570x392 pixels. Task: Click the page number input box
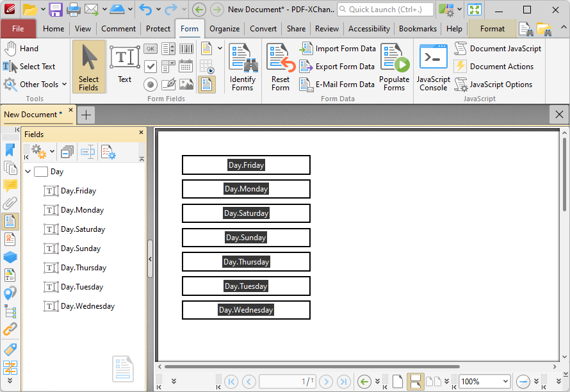[x=288, y=382]
